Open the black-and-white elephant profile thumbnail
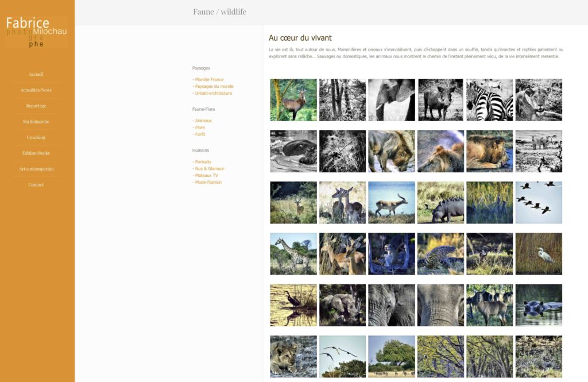The height and width of the screenshot is (382, 588). (392, 100)
